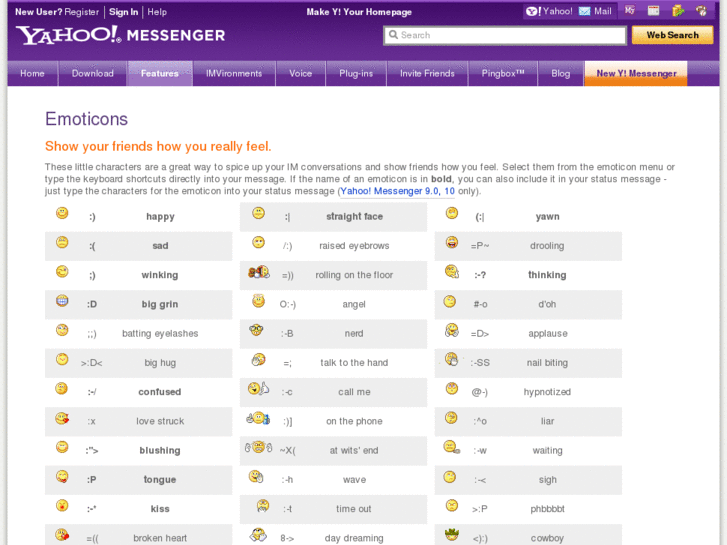Click the "straight face" label text
Image resolution: width=727 pixels, height=545 pixels.
(354, 217)
